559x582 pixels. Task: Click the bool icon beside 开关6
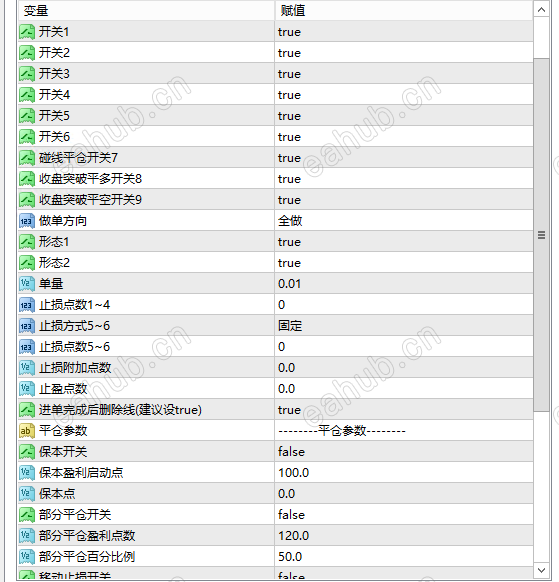pyautogui.click(x=27, y=137)
